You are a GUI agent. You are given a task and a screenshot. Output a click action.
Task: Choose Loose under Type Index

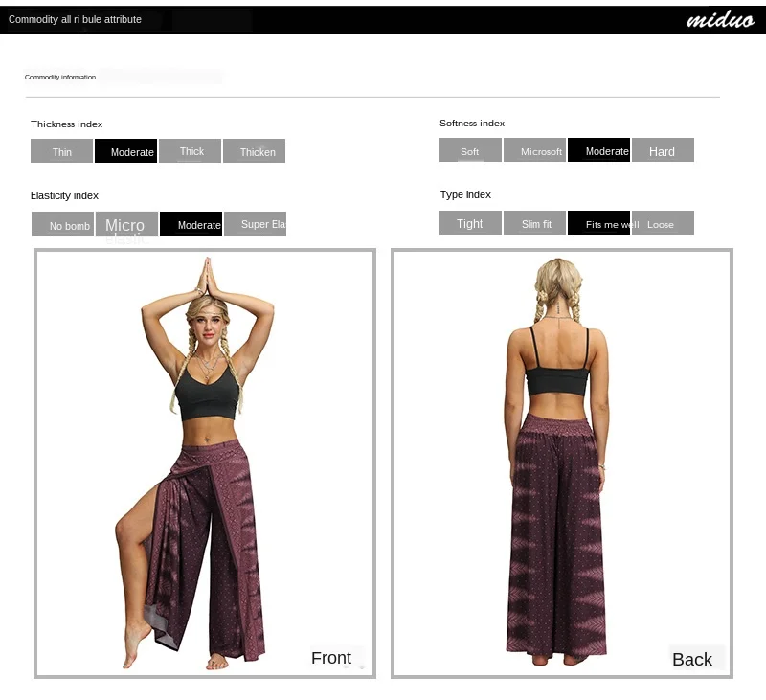(663, 223)
